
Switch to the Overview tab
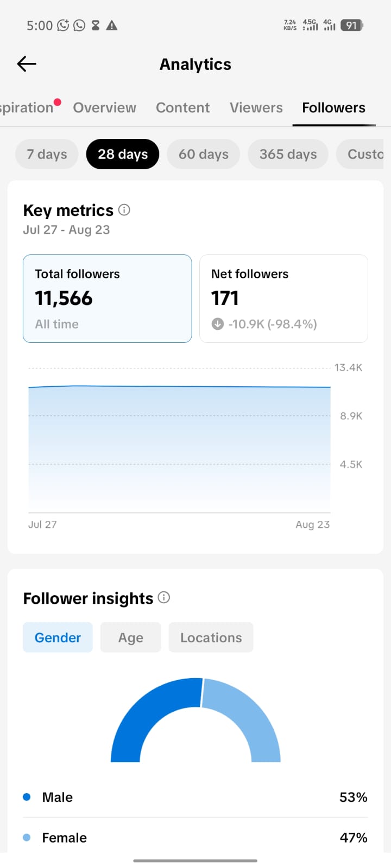(105, 107)
